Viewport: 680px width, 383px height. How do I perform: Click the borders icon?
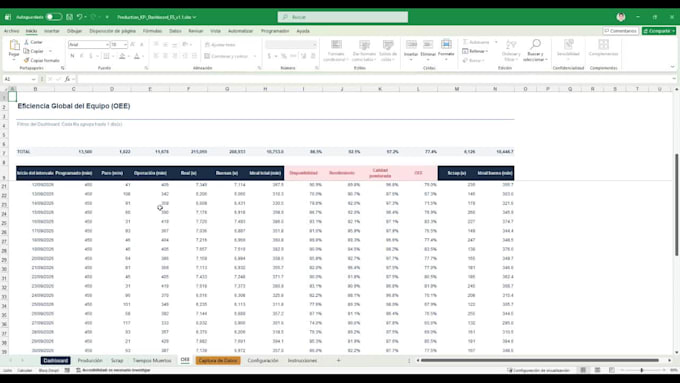click(106, 56)
